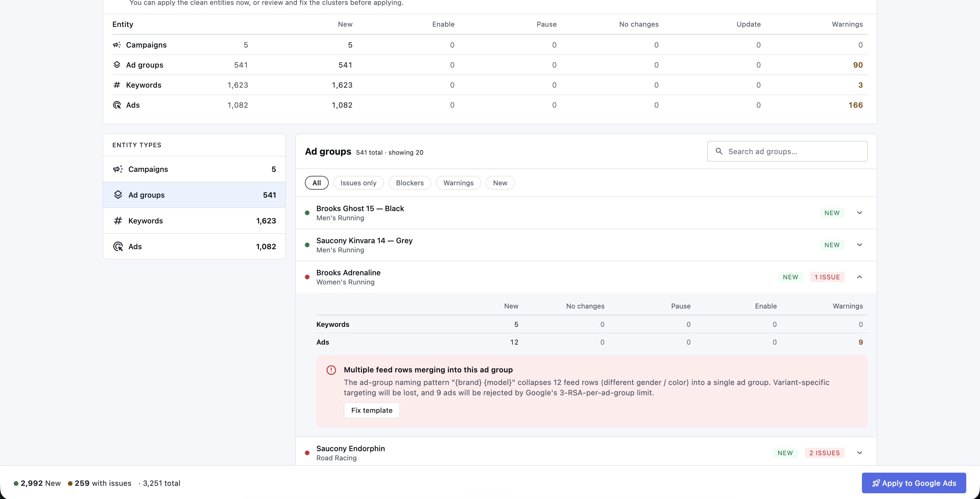Click the 2 ISSUES badge on Saucony Endorphin

tap(824, 453)
